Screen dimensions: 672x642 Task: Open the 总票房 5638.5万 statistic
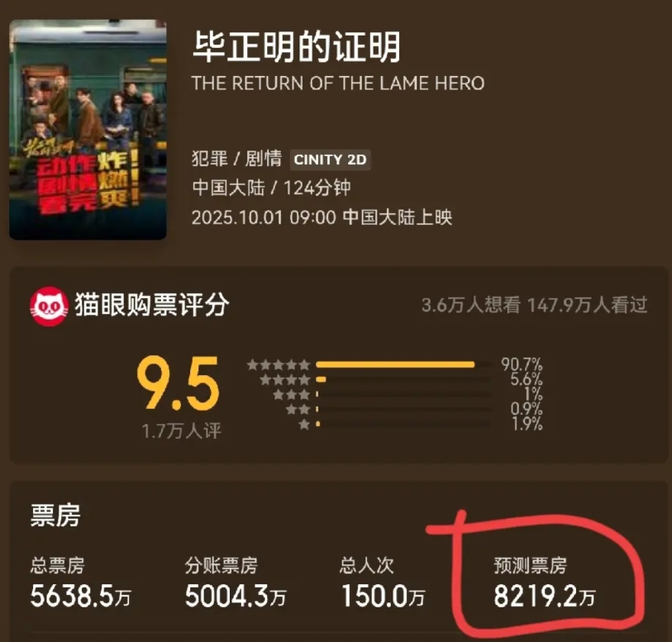click(80, 583)
